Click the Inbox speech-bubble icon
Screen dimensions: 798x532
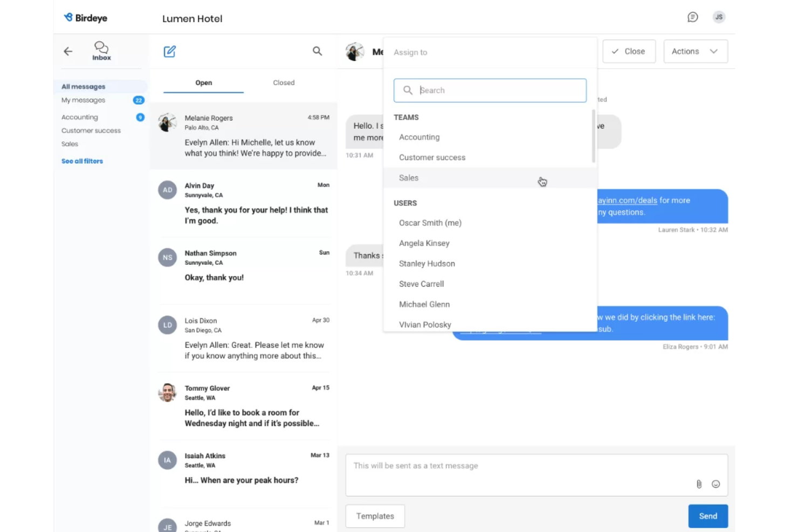[x=101, y=47]
